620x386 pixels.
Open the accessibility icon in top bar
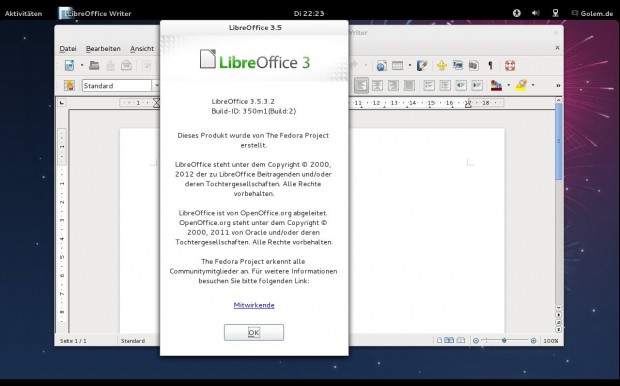(516, 13)
